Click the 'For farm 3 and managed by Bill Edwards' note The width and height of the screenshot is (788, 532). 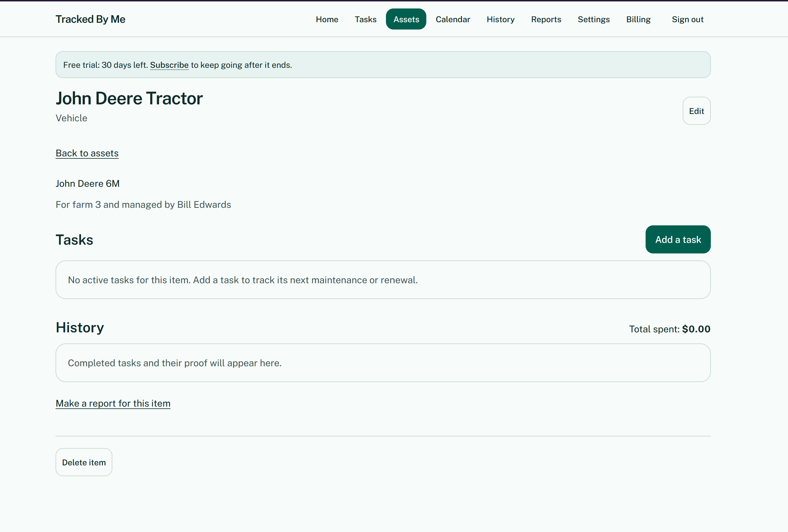pos(143,204)
